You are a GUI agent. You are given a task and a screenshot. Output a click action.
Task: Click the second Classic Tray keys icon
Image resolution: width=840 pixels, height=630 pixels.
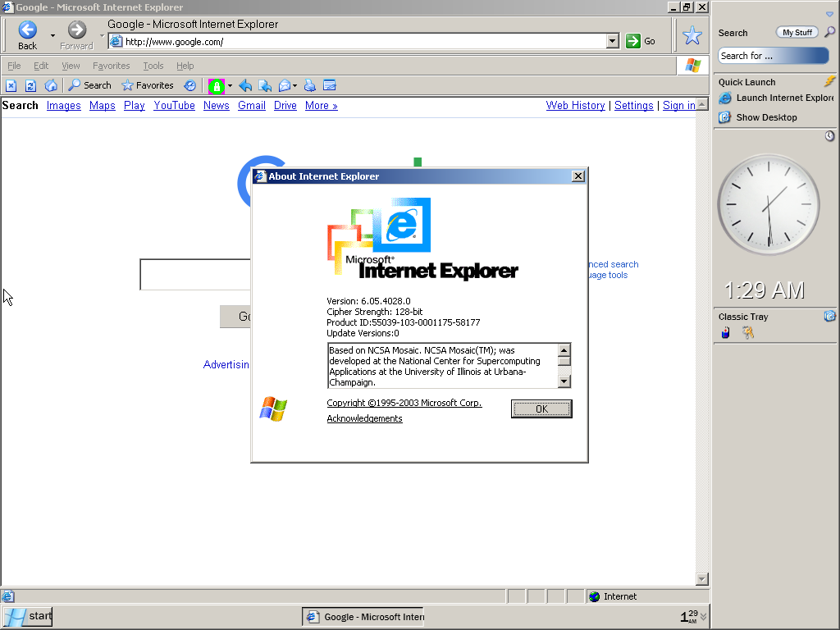(x=748, y=333)
